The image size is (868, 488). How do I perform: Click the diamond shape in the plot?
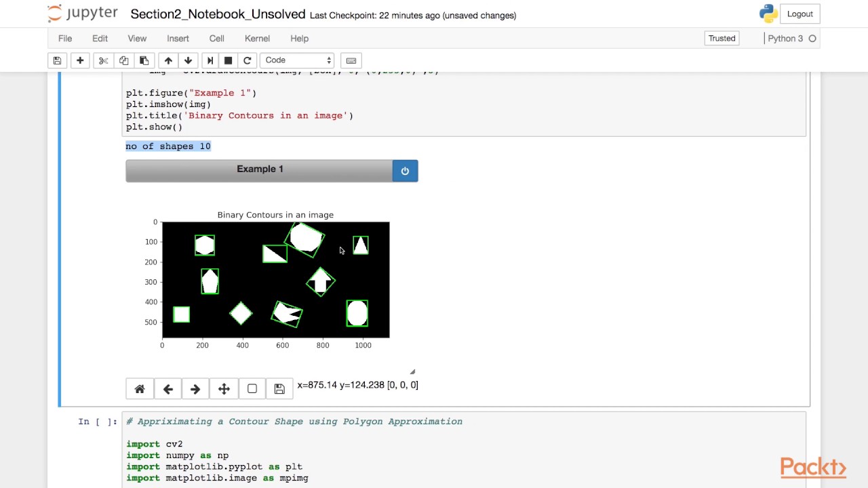click(240, 313)
